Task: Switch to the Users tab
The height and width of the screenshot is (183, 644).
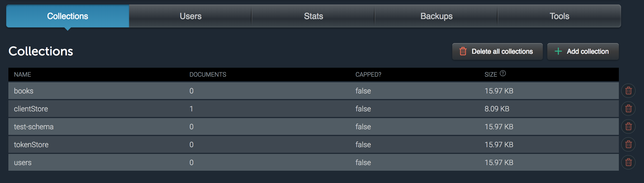Action: (190, 16)
